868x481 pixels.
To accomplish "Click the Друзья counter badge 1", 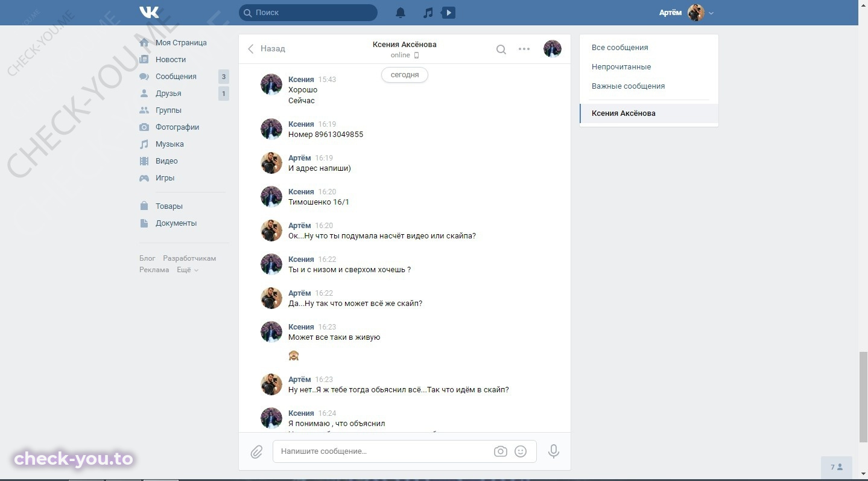I will (224, 94).
